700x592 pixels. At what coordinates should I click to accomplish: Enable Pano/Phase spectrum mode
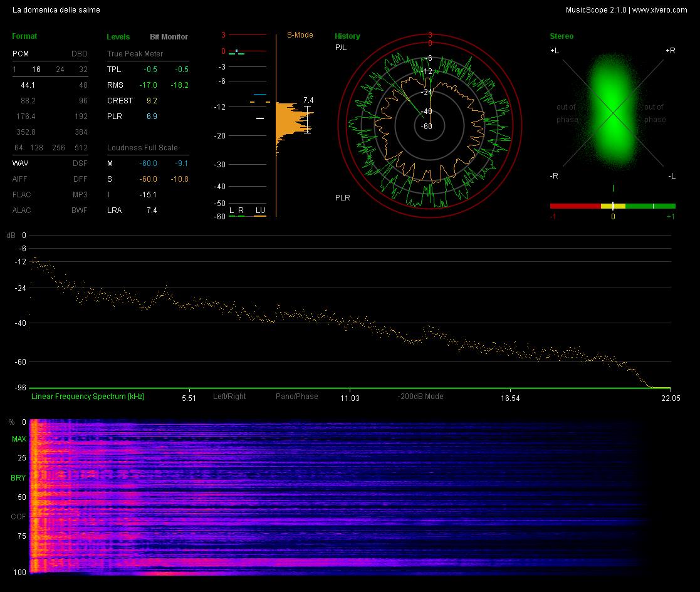pyautogui.click(x=297, y=396)
